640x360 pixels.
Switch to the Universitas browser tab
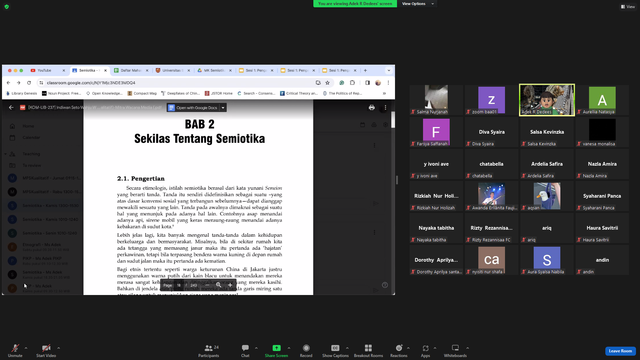[173, 70]
